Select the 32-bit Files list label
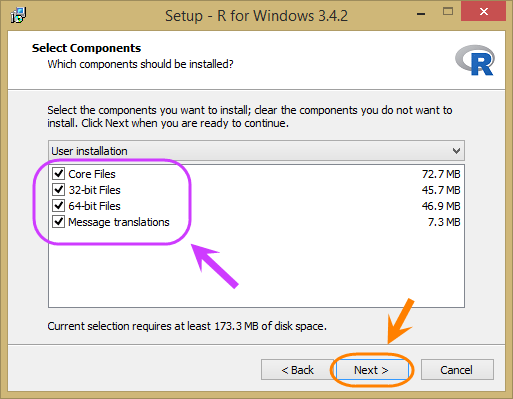 (x=94, y=190)
